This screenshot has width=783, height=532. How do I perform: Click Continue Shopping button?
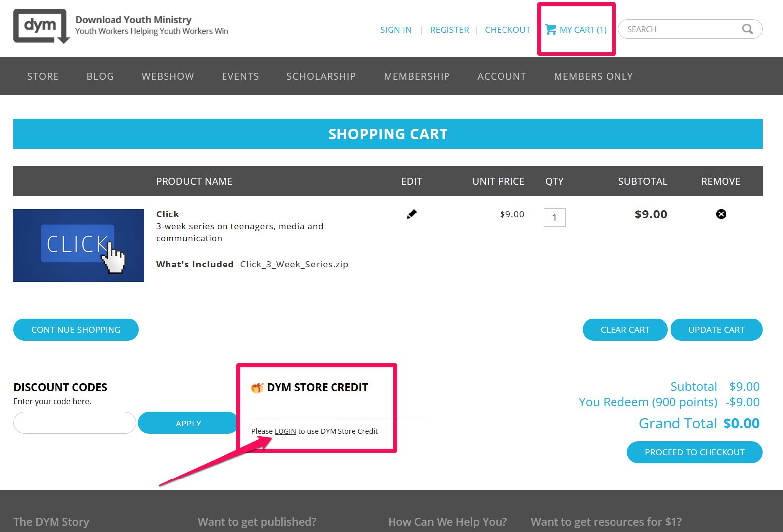pos(76,330)
